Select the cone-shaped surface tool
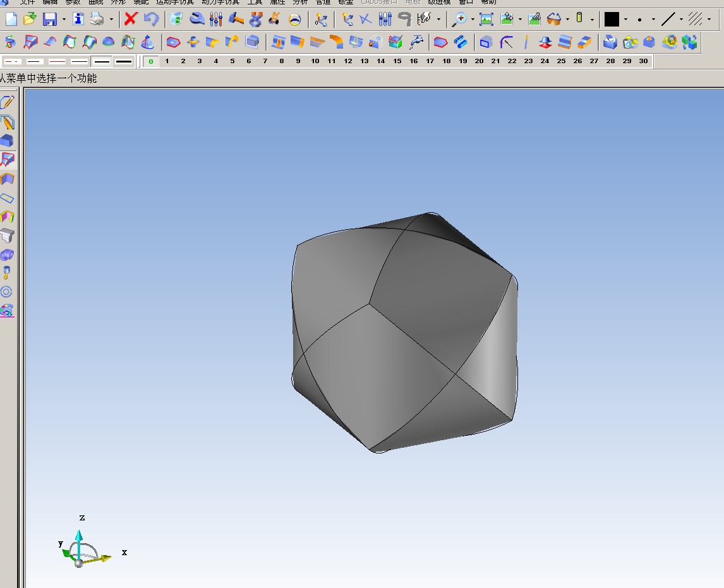 [147, 42]
